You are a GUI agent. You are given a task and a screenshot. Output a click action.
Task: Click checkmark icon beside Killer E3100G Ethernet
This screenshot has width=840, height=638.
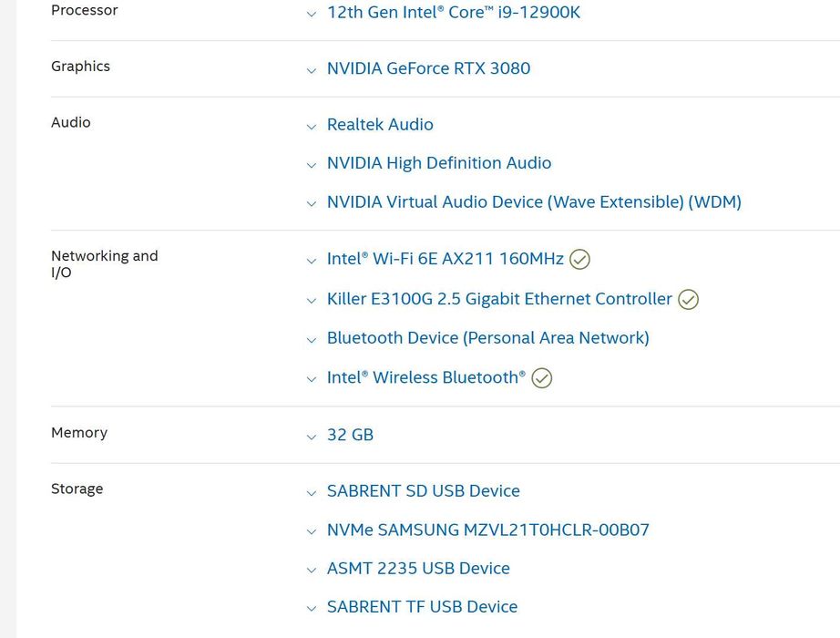[x=689, y=300]
